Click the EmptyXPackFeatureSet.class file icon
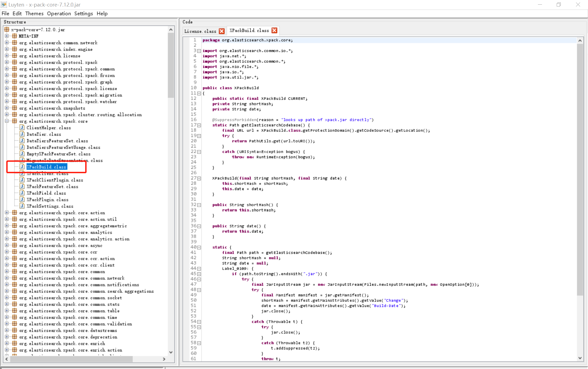The height and width of the screenshot is (369, 588). pyautogui.click(x=22, y=154)
